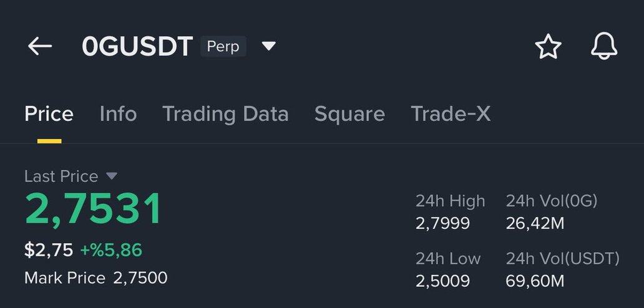Screen dimensions: 644x308
Task: Tap the 24h Low value 2,5009
Action: (x=442, y=281)
